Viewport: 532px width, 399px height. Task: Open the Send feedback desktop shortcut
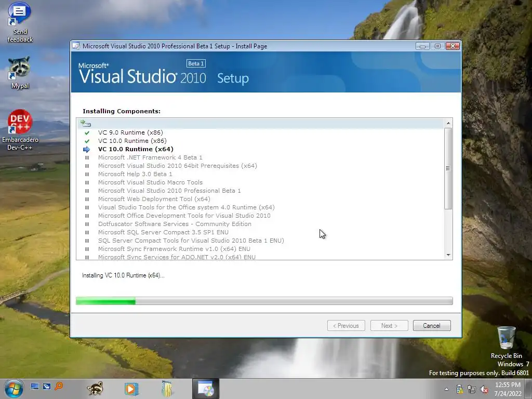tap(19, 22)
